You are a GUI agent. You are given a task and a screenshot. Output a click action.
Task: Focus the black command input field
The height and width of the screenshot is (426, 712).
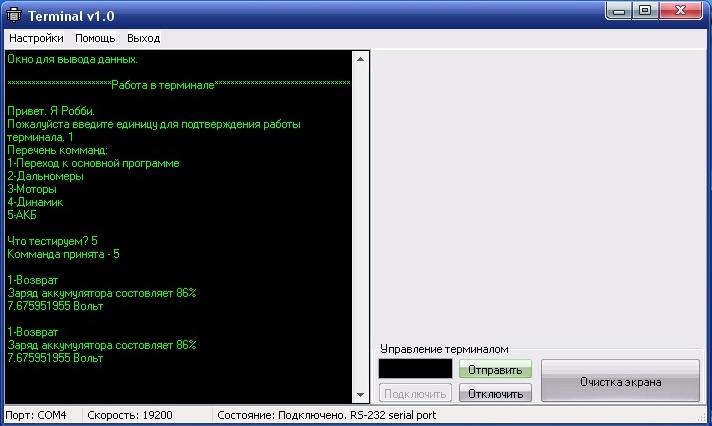pyautogui.click(x=415, y=368)
